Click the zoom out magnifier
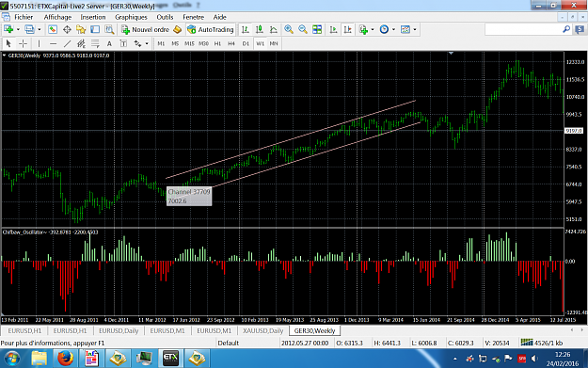Viewport: 588px width, 368px height. pyautogui.click(x=303, y=29)
